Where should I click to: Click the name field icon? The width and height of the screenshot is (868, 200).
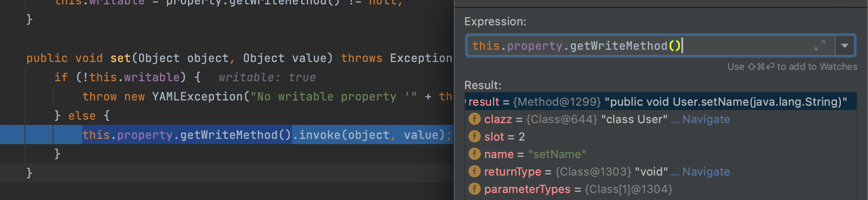pyautogui.click(x=474, y=154)
